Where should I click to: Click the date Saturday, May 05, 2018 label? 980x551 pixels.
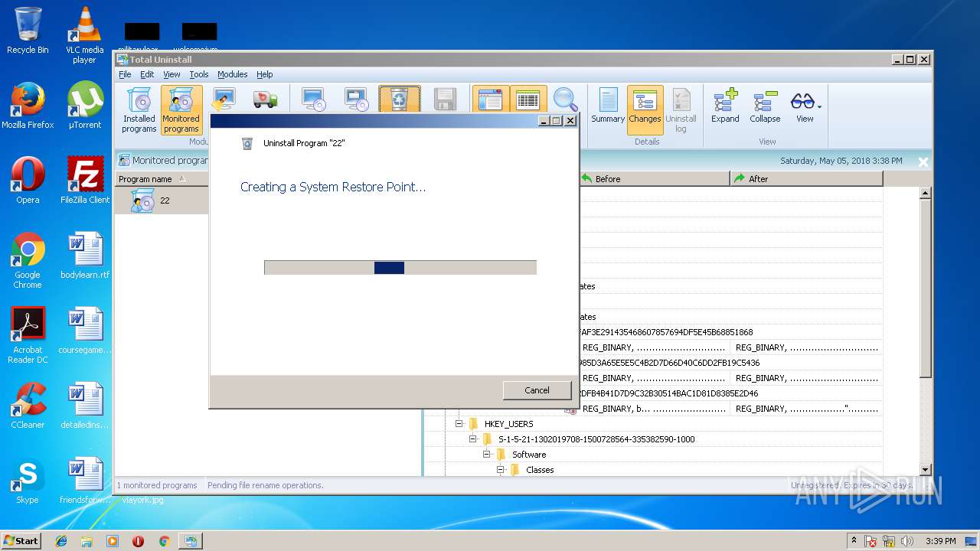tap(841, 161)
